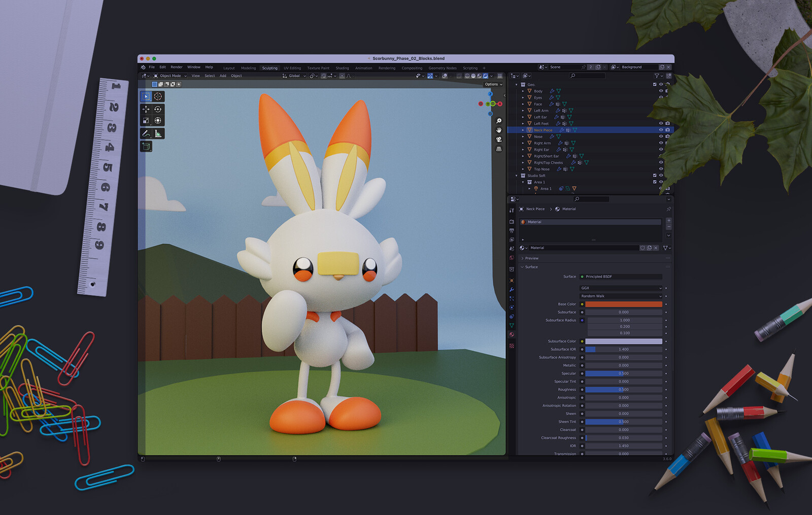Open the Texture properties tab

click(x=512, y=346)
